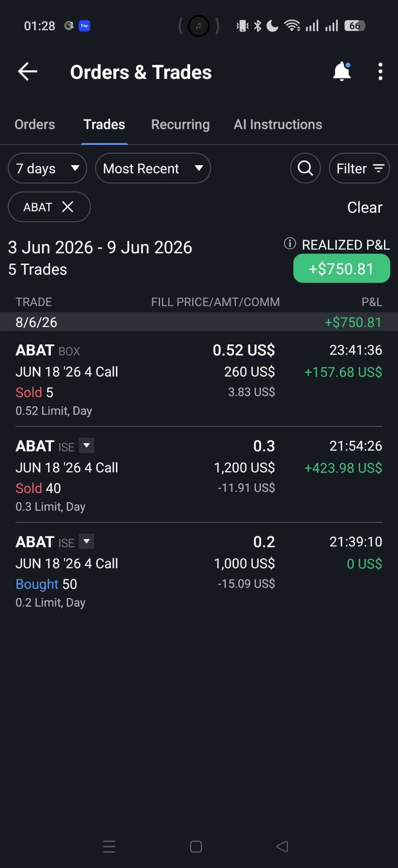Open the Most Recent sort dropdown
Image resolution: width=398 pixels, height=868 pixels.
tap(153, 168)
